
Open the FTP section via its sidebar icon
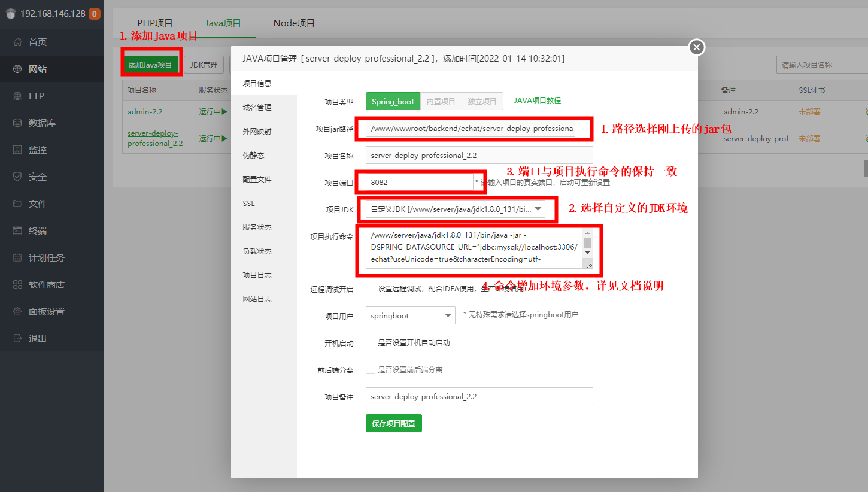[x=18, y=96]
